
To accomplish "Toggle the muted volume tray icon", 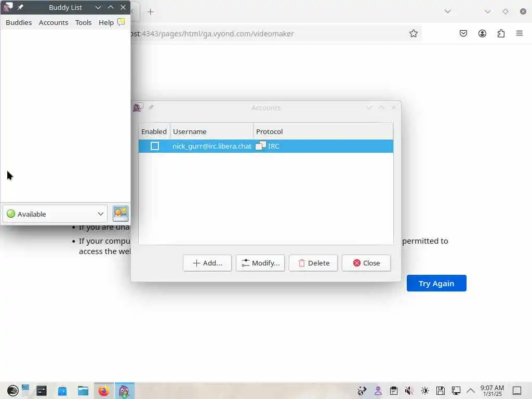I will [x=409, y=391].
